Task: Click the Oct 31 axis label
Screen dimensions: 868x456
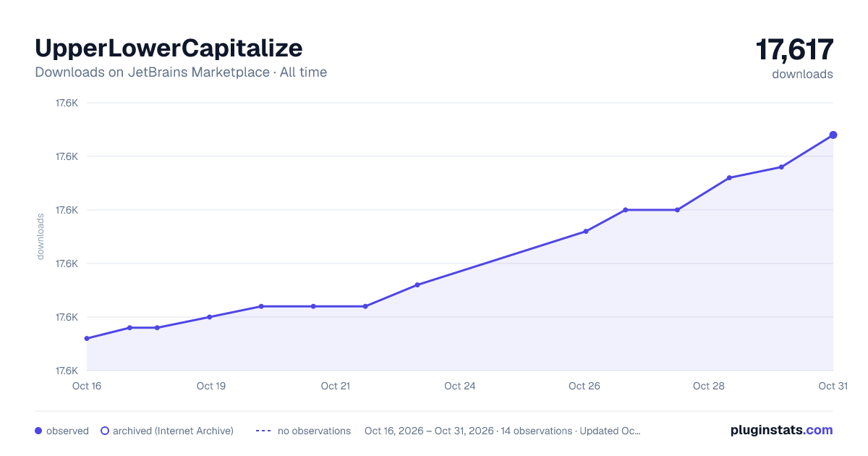Action: point(833,386)
